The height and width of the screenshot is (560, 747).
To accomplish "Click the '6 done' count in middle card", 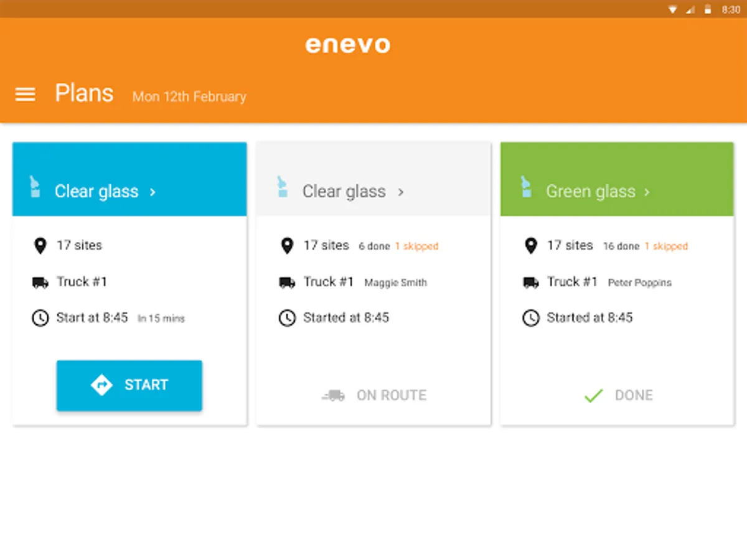I will pos(374,246).
